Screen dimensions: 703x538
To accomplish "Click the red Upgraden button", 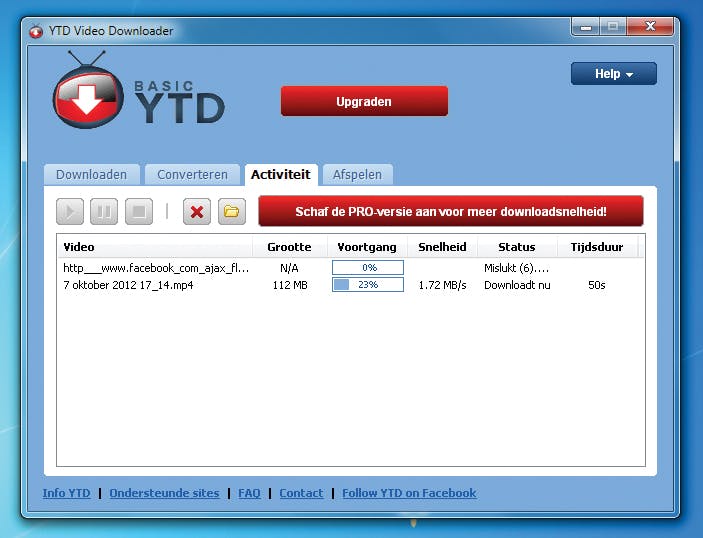I will [364, 101].
